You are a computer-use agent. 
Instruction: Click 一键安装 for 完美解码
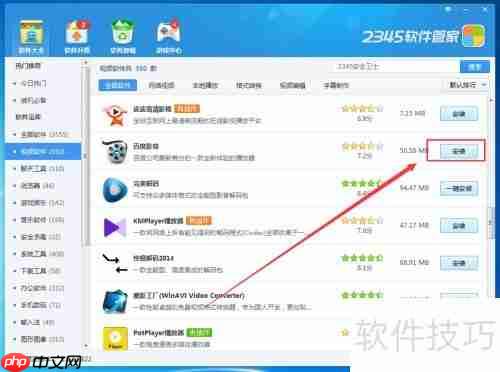(459, 189)
